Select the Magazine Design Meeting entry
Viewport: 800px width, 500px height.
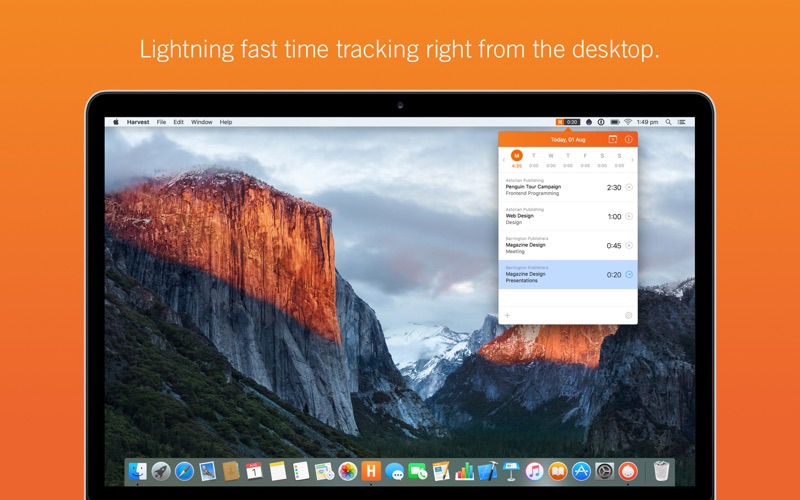click(x=568, y=245)
